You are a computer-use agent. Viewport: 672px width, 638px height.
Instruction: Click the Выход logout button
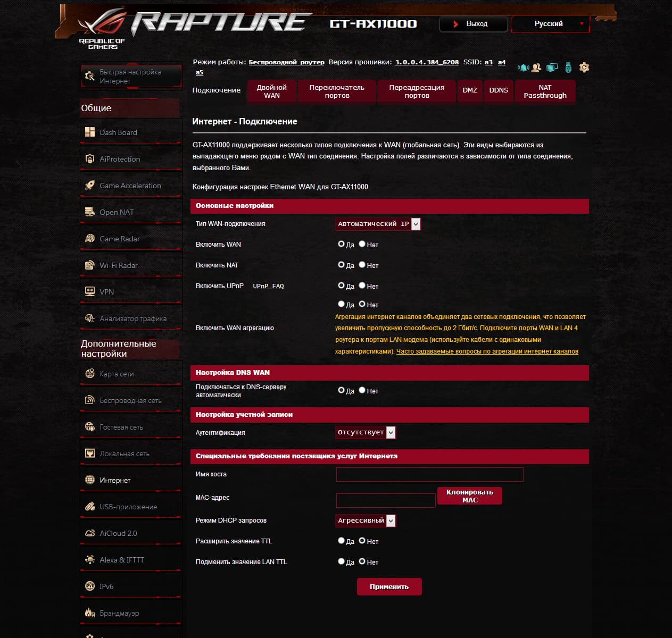pos(473,24)
